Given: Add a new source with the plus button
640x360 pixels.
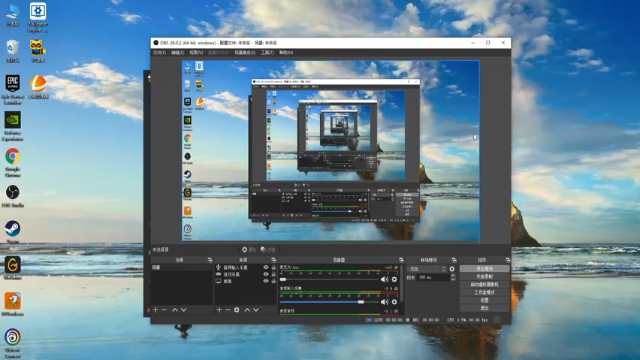Looking at the screenshot, I should [x=219, y=310].
